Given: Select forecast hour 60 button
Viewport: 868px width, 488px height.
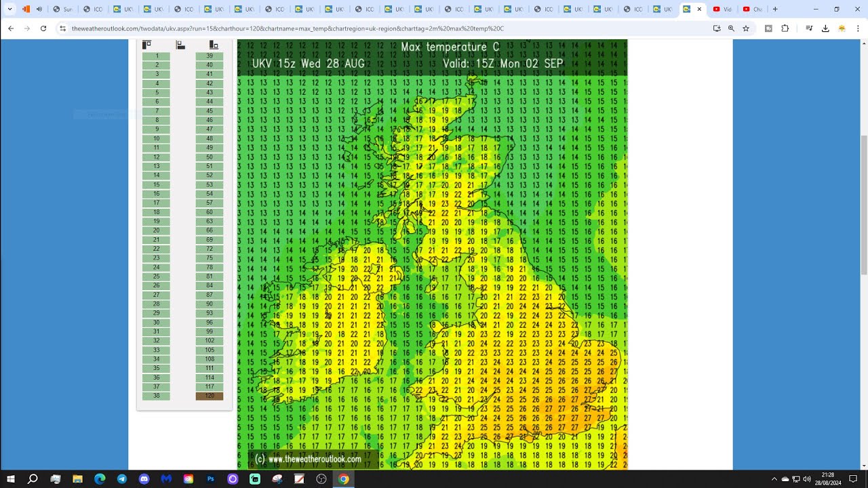Looking at the screenshot, I should pyautogui.click(x=210, y=212).
